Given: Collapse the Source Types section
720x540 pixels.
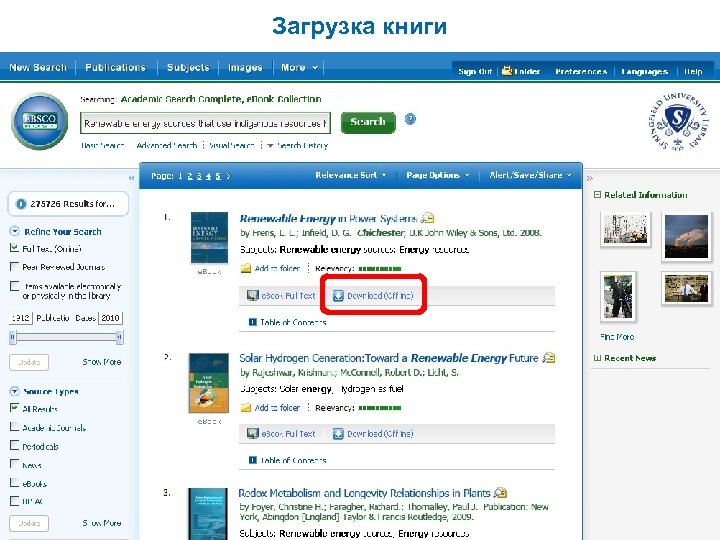Looking at the screenshot, I should [15, 391].
